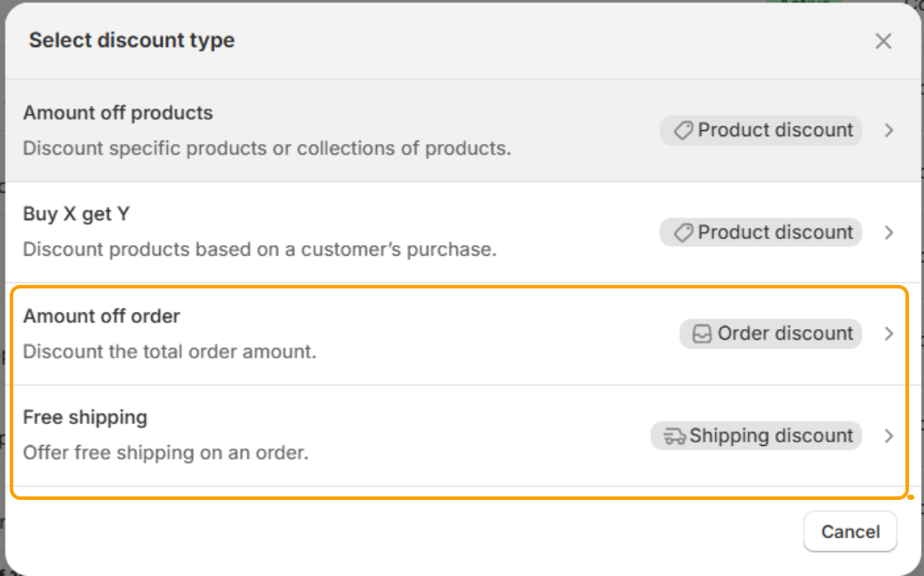
Task: Pick the Free shipping discount type
Action: point(85,418)
